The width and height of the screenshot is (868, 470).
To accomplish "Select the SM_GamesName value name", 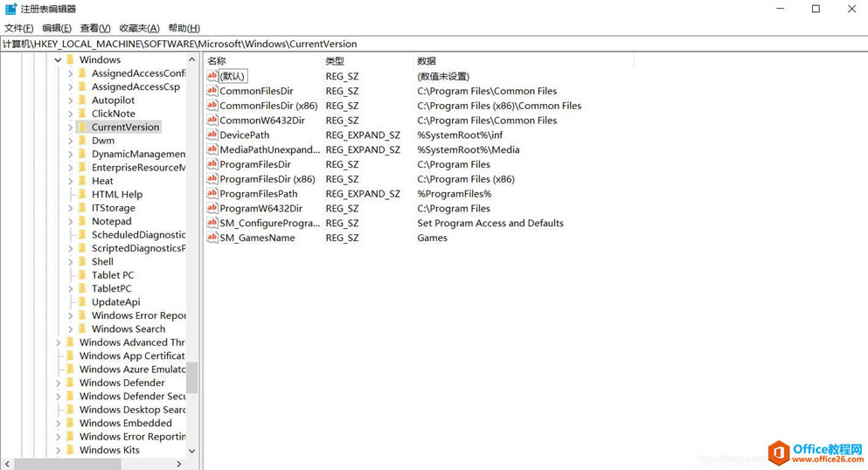I will click(x=257, y=238).
